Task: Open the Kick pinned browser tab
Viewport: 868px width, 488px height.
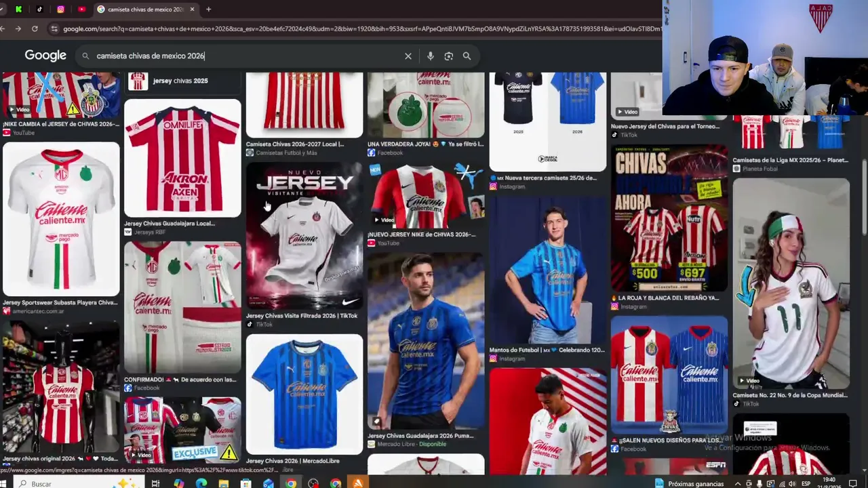Action: (x=18, y=9)
